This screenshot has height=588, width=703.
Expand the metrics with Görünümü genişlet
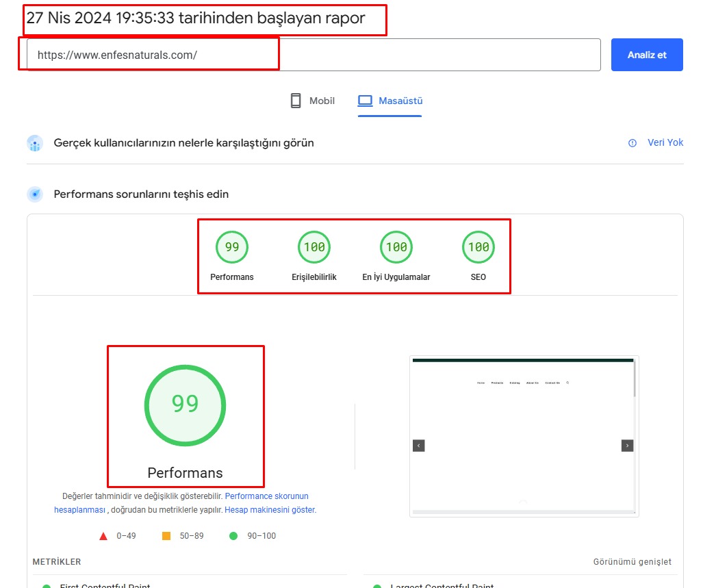pyautogui.click(x=632, y=562)
